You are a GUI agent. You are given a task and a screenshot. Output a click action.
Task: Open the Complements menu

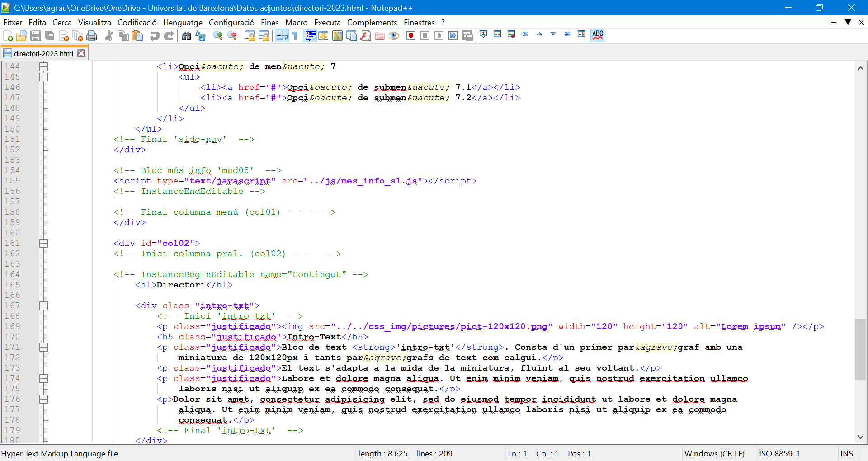372,23
